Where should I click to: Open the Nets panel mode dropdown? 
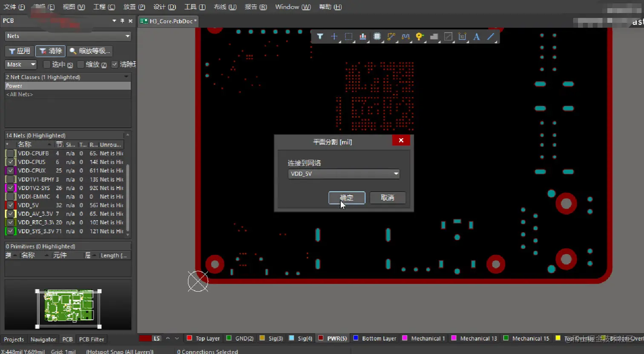(x=68, y=36)
